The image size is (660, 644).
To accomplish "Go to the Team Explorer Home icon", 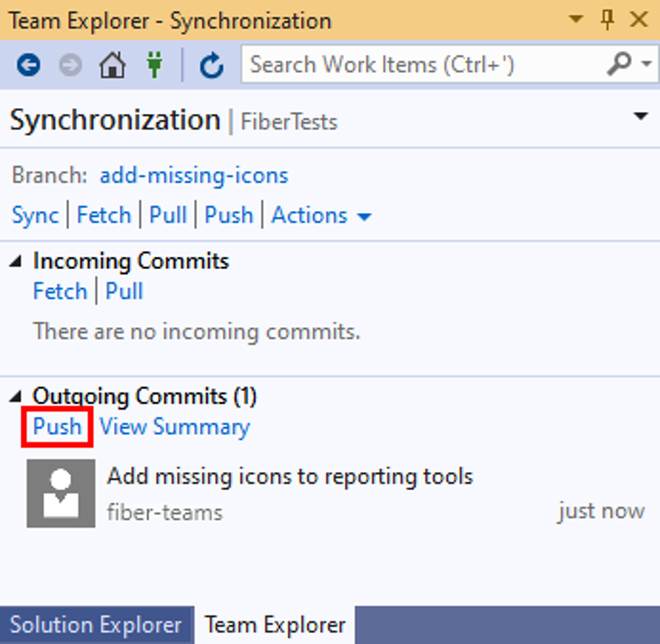I will tap(113, 66).
